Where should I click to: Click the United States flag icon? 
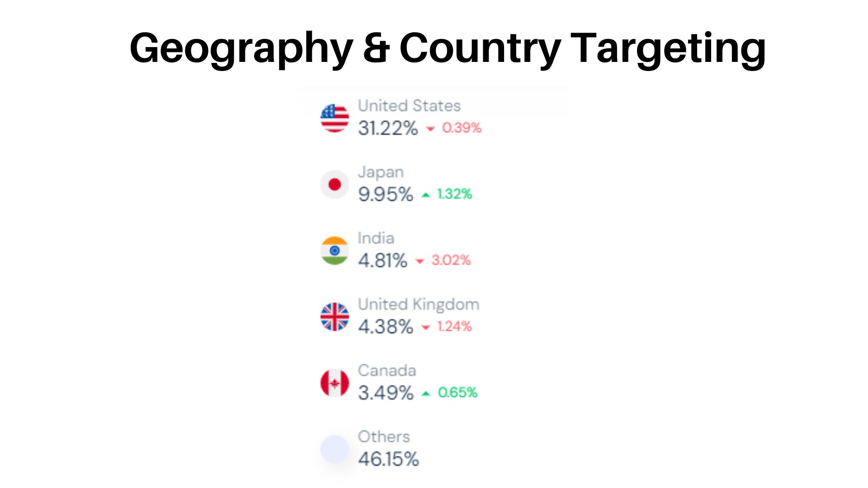pyautogui.click(x=335, y=118)
